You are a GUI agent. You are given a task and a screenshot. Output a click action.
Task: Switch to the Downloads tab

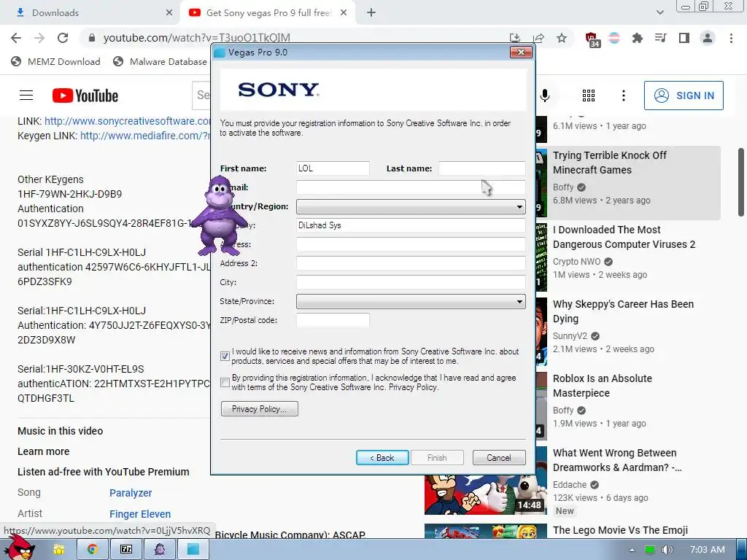90,13
